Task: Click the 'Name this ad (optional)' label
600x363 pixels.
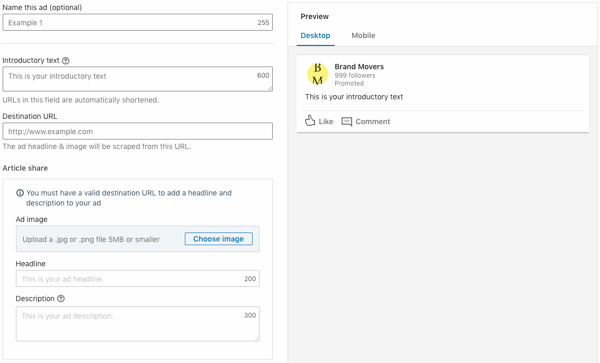Action: coord(42,7)
